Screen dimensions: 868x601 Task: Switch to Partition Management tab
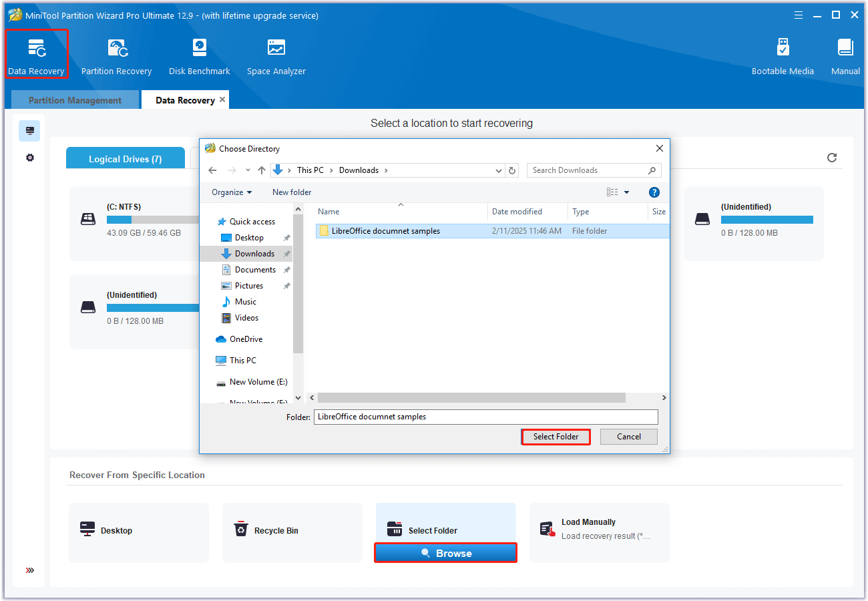click(75, 100)
